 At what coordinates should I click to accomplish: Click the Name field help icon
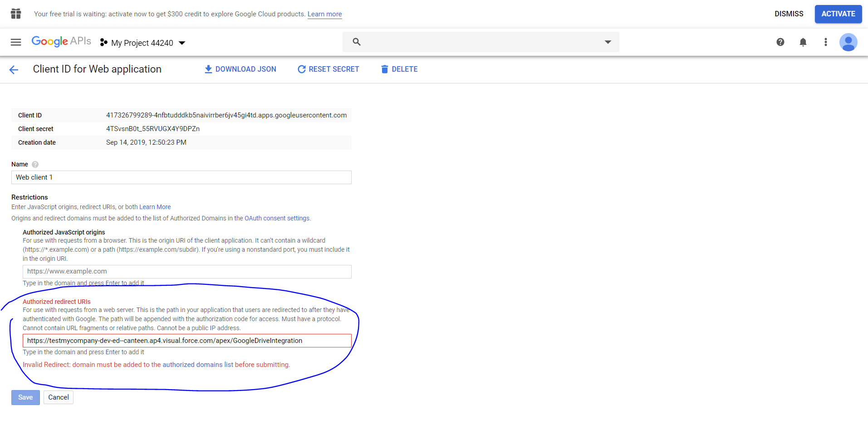click(x=35, y=164)
